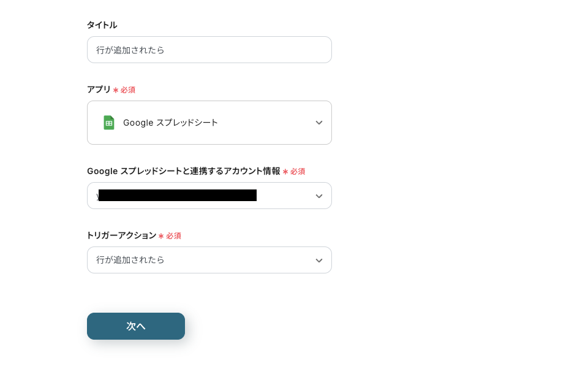Change the trigger action 行が追加されたら
This screenshot has width=588, height=374.
[x=209, y=260]
